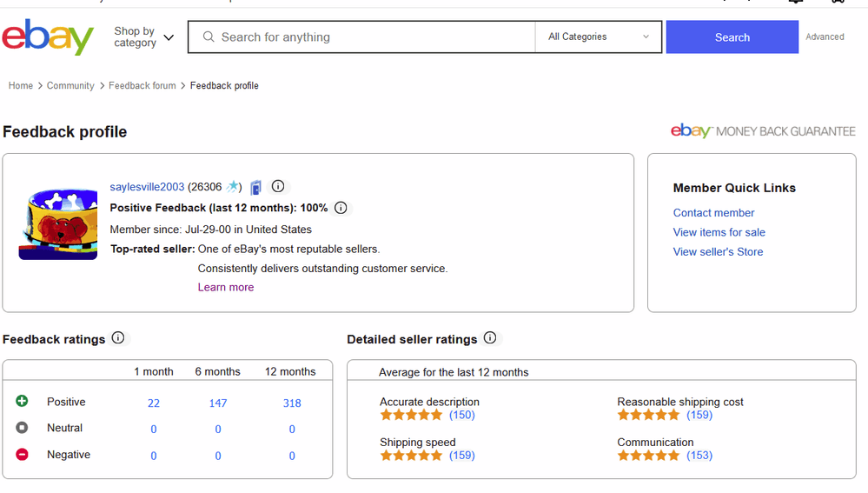Click Negative 0 under 6 months
The width and height of the screenshot is (868, 493).
click(218, 456)
